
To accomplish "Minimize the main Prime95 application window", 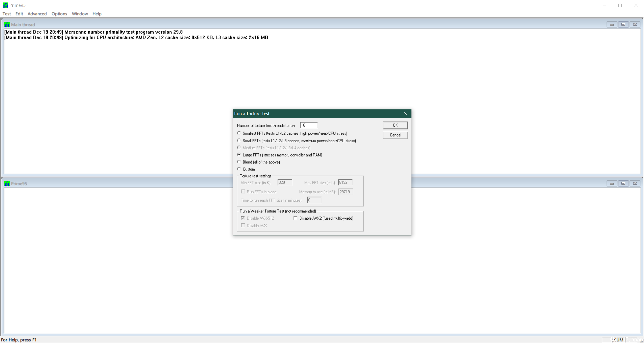I will (x=604, y=5).
